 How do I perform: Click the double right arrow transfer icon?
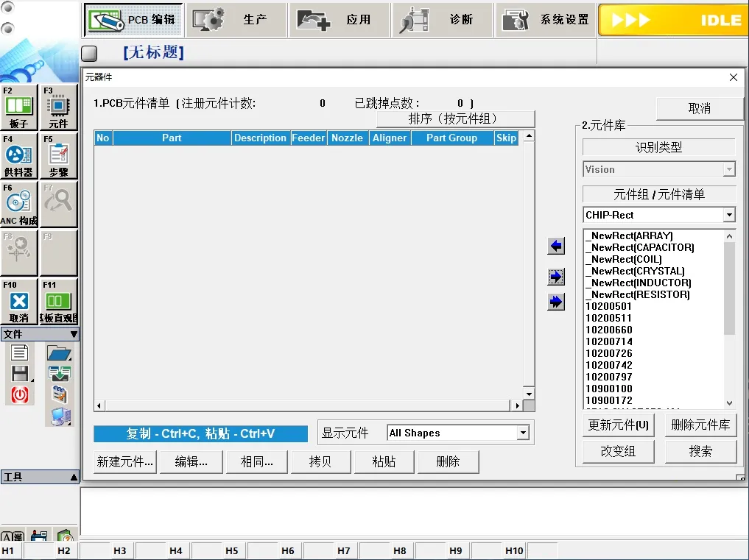click(556, 302)
